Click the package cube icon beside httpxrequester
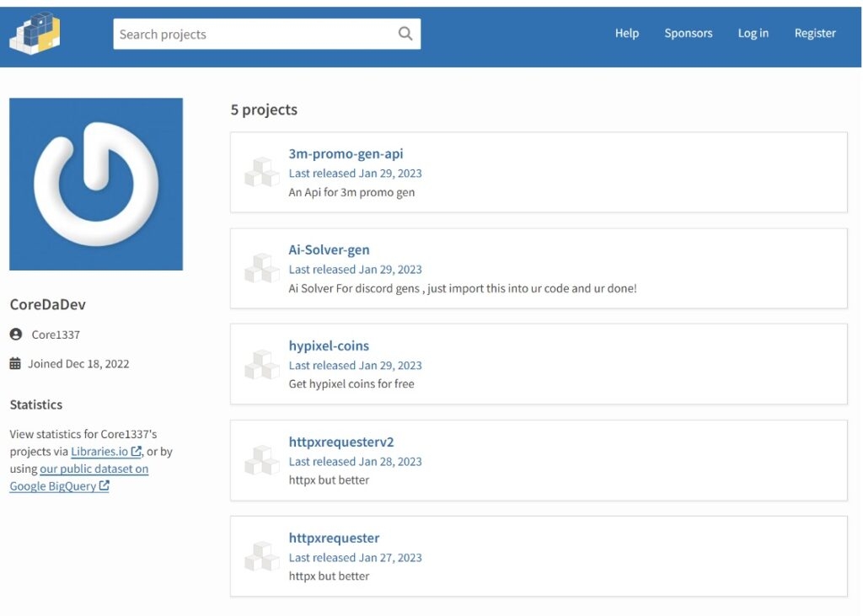 pyautogui.click(x=261, y=556)
